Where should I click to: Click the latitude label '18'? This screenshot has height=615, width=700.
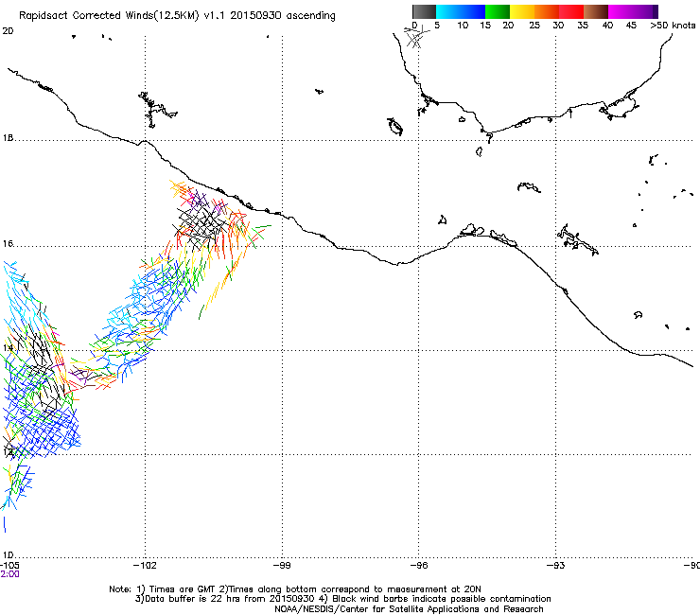8,138
